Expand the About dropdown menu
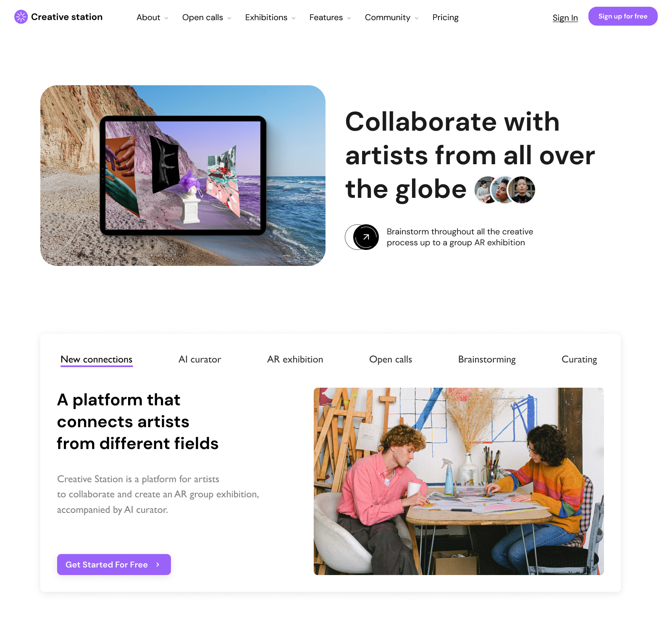Viewport: 672px width, 633px height. coord(152,17)
